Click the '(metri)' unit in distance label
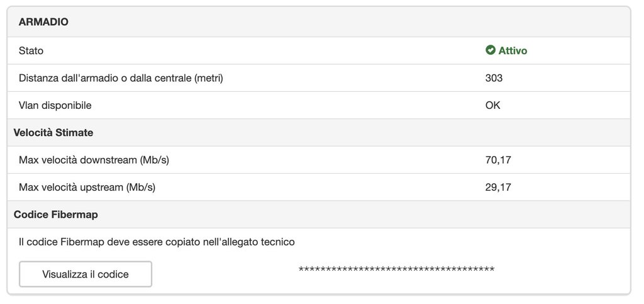This screenshot has height=304, width=644. 209,78
